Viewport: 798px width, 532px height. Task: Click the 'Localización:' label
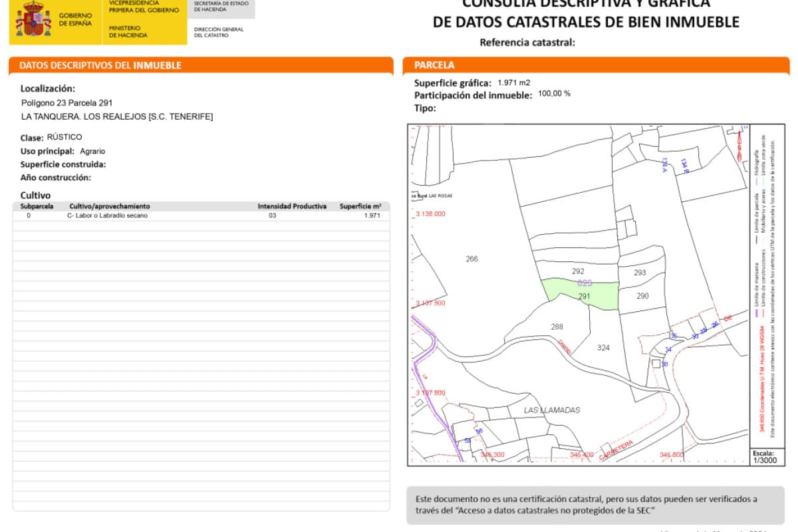(48, 88)
